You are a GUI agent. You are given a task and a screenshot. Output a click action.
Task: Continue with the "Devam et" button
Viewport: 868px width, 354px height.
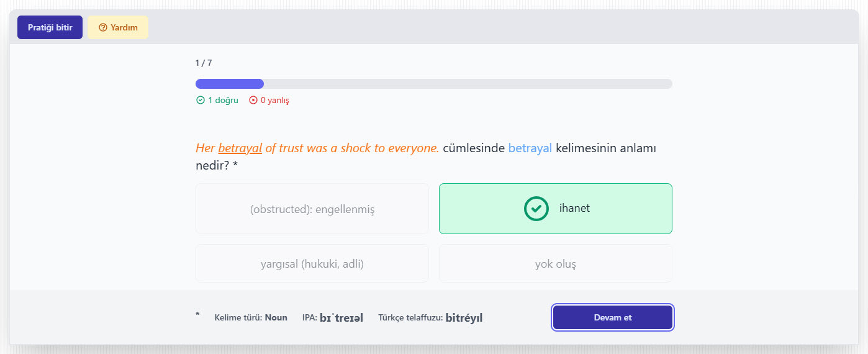(612, 317)
